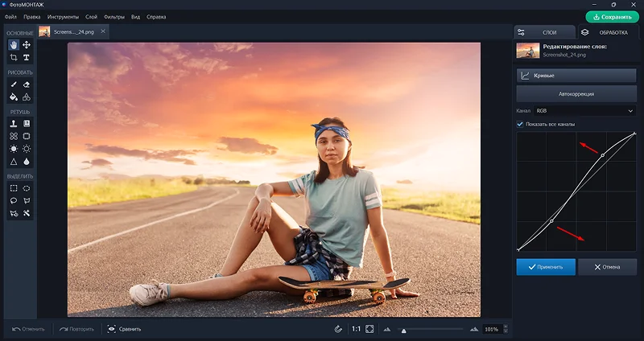Click the layer thumbnail in editing panel
The image size is (644, 341).
tap(528, 51)
